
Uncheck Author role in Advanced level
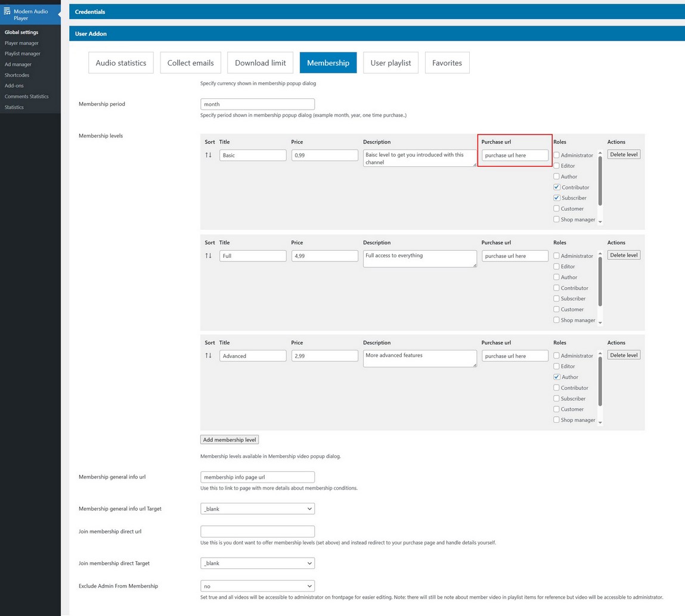point(556,377)
